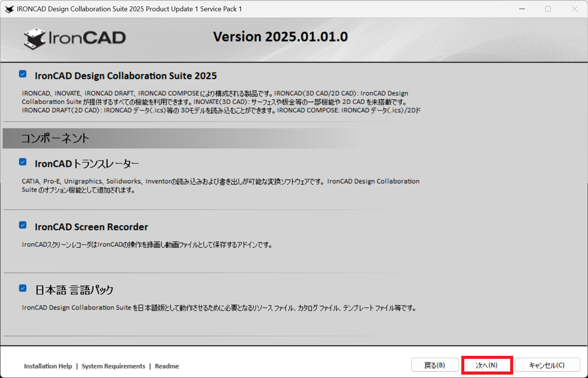Disable the IronCAD Screen Recorder checkbox
Viewport: 588px width, 378px height.
point(23,225)
